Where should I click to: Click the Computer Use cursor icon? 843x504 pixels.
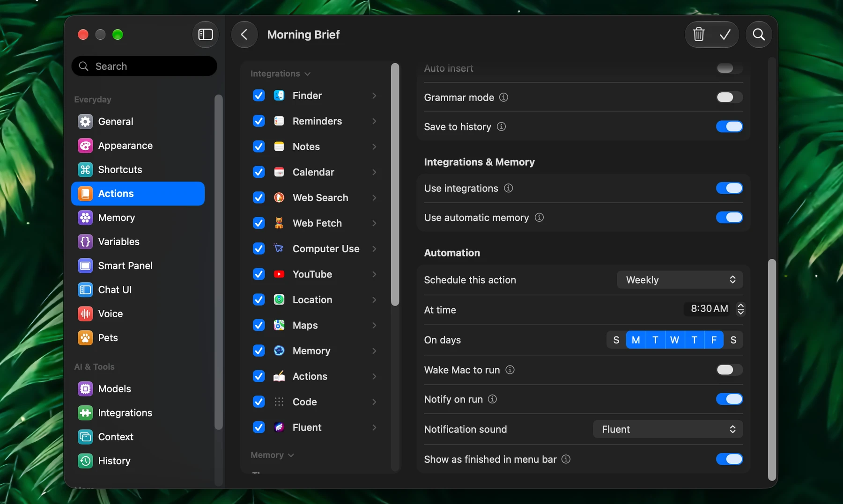[x=279, y=248]
